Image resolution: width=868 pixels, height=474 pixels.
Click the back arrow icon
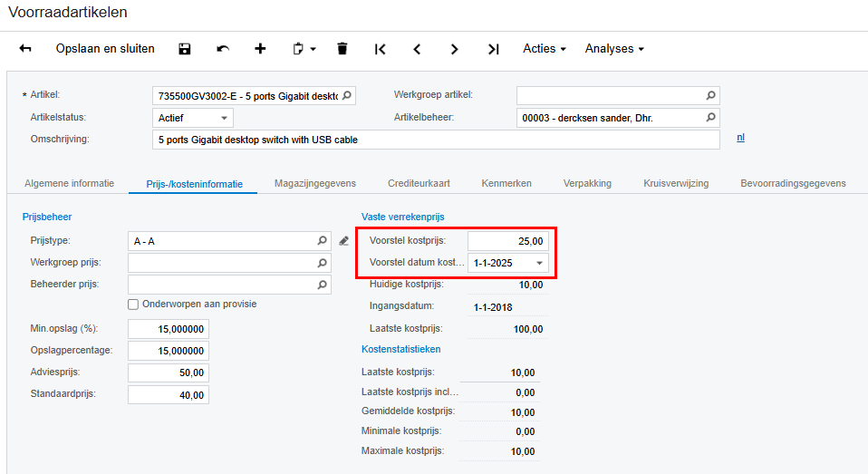(x=25, y=49)
